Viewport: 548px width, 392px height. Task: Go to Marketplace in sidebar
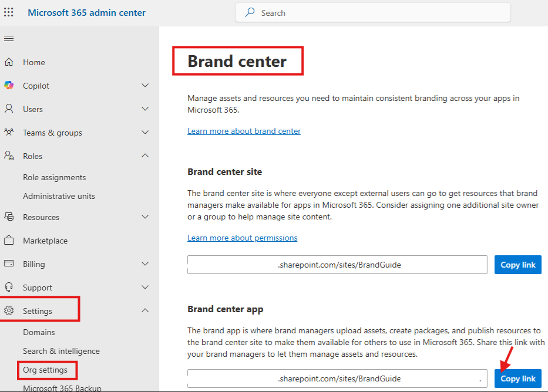(x=45, y=241)
